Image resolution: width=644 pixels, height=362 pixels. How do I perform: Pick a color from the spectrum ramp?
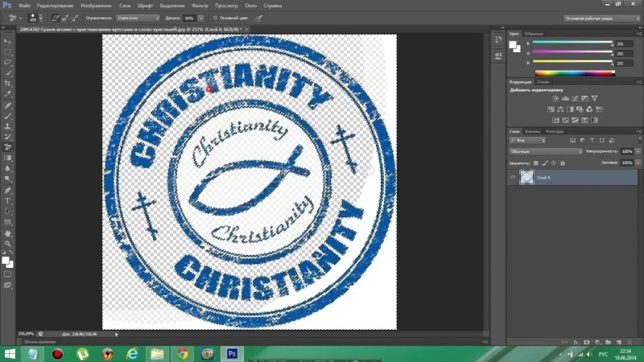pyautogui.click(x=575, y=73)
